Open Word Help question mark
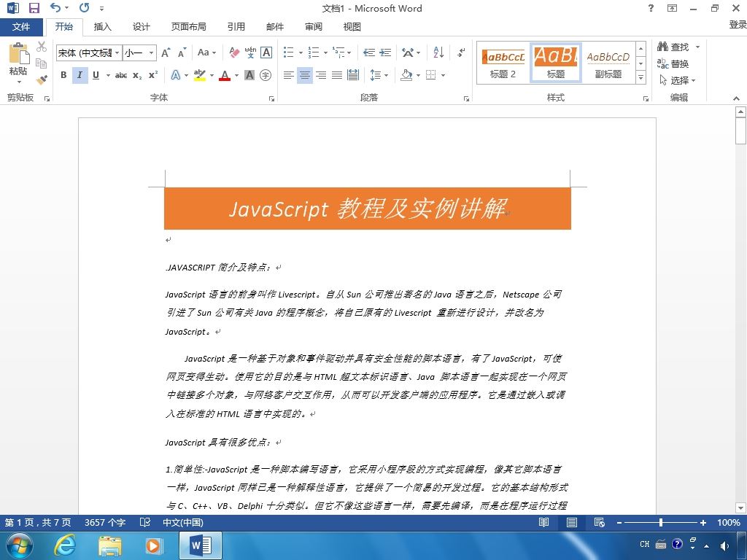 [x=651, y=8]
